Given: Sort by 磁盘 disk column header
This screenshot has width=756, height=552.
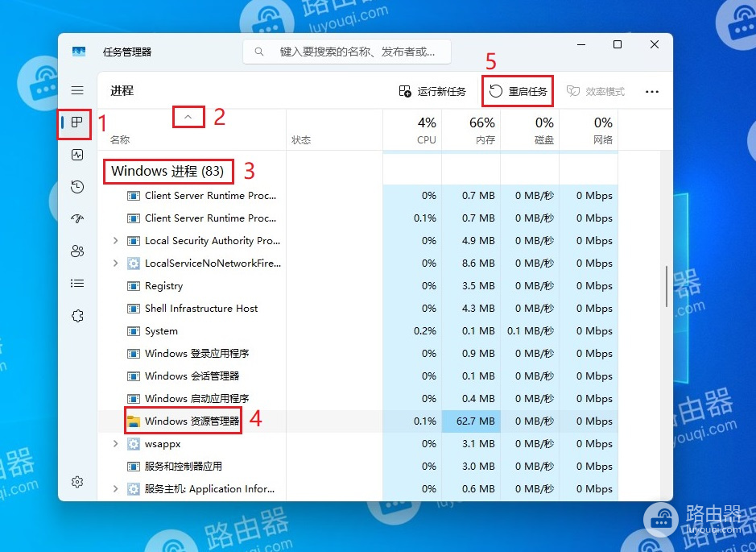Looking at the screenshot, I should tap(530, 129).
